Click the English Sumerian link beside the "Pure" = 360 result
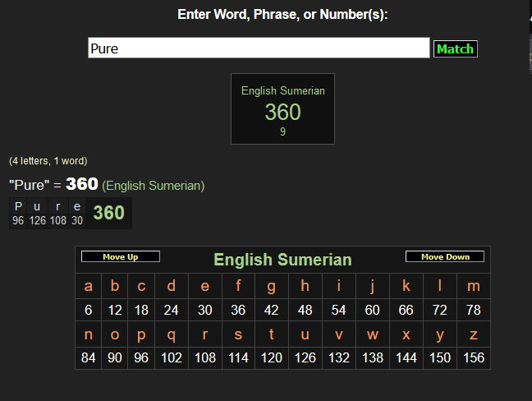532x401 pixels. [x=154, y=186]
